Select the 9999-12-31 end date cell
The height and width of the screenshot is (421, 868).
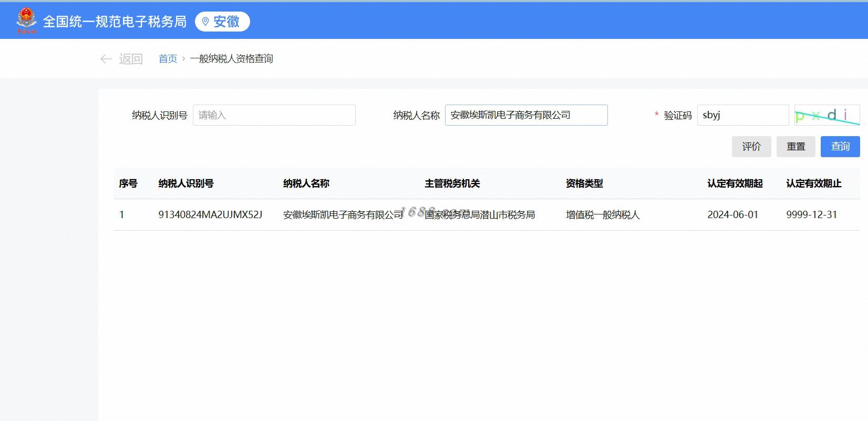coord(812,214)
